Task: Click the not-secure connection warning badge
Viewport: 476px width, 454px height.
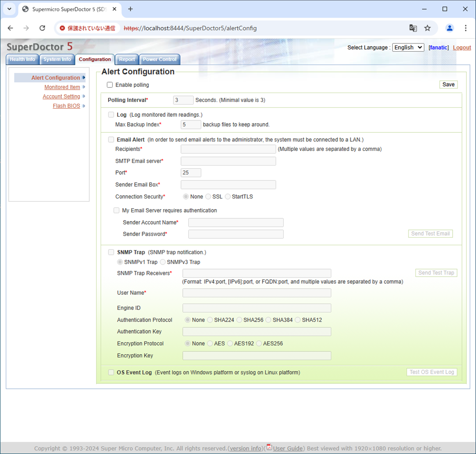Action: (x=87, y=28)
